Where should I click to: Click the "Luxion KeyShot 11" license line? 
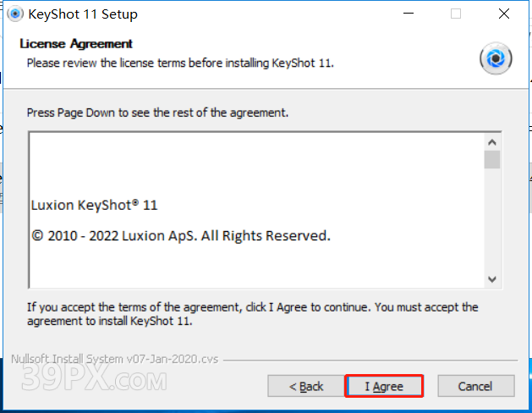(94, 205)
